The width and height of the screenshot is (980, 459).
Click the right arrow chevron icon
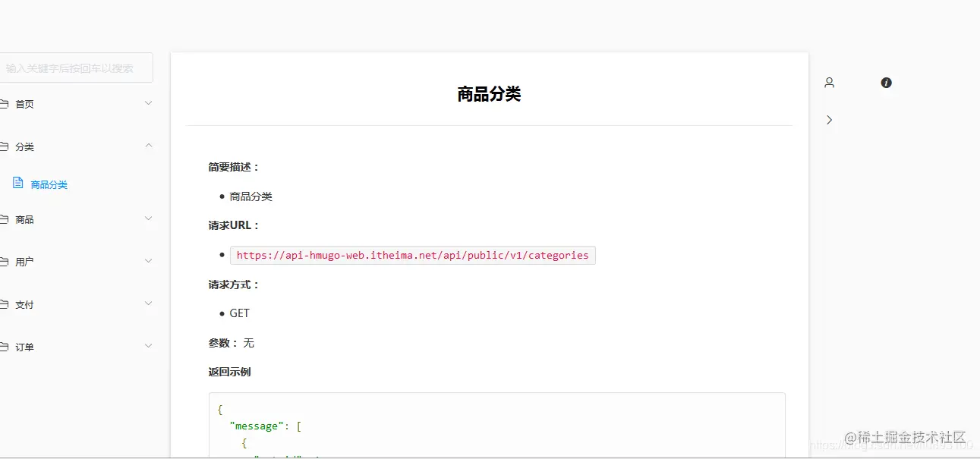click(829, 120)
